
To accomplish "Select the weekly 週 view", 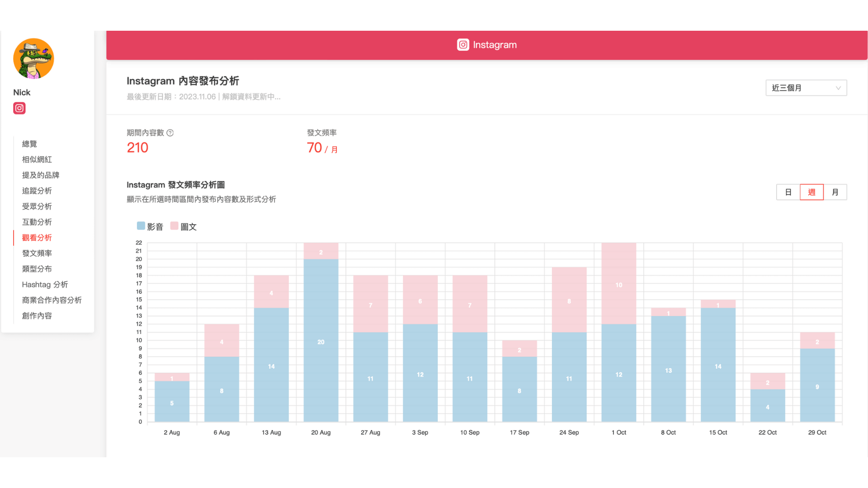I will [811, 192].
